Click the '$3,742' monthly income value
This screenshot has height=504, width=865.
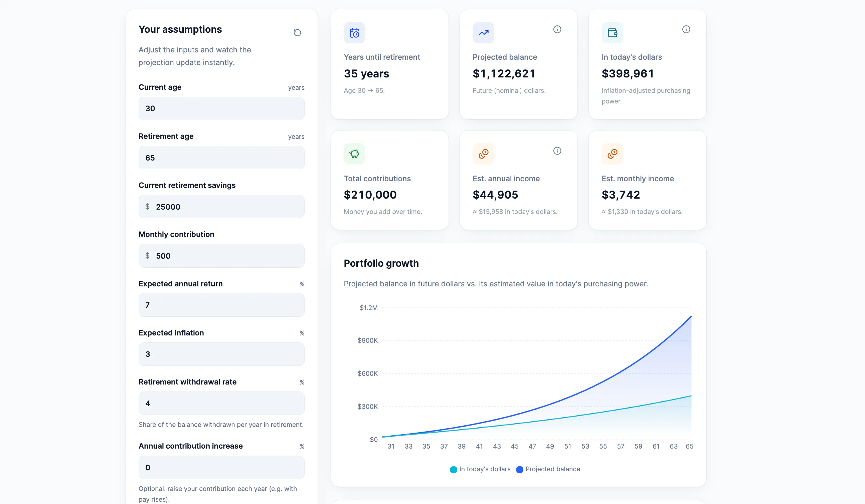[621, 195]
